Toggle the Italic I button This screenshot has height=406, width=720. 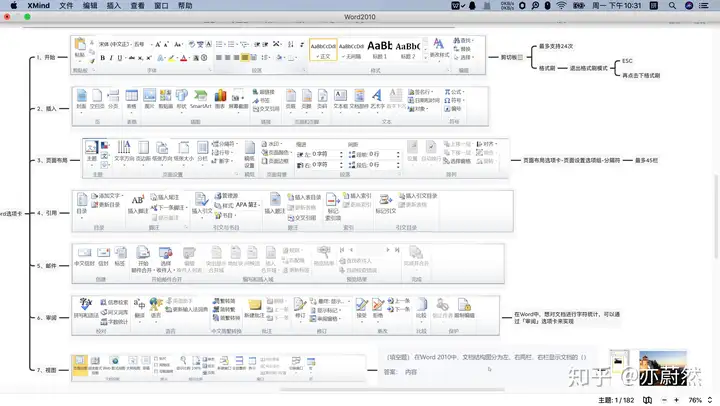coord(111,58)
